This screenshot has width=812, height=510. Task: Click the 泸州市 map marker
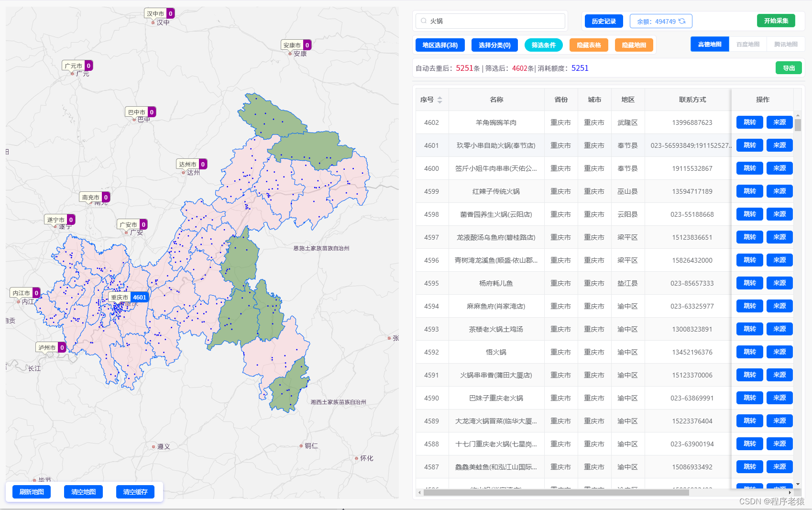pyautogui.click(x=51, y=347)
